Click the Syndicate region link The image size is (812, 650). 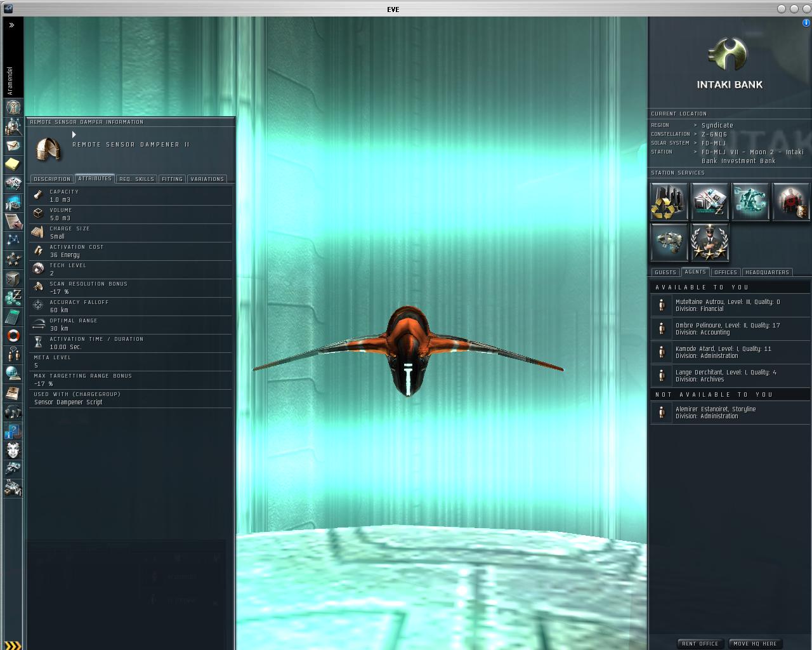pyautogui.click(x=717, y=126)
